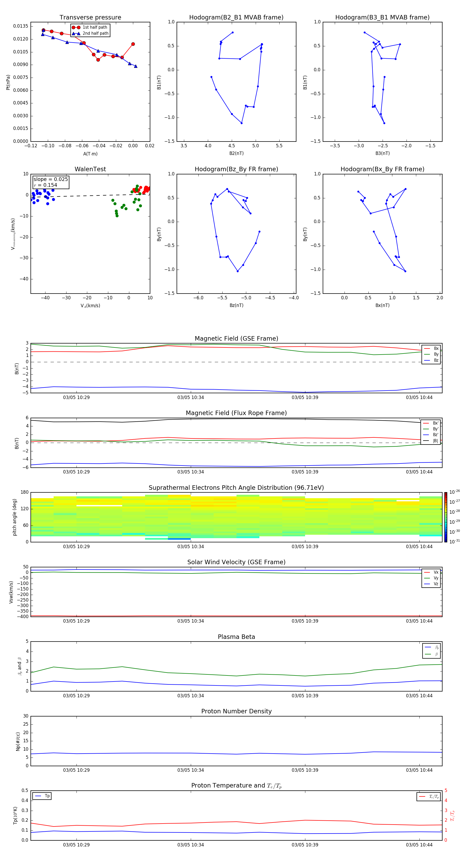
Task: Click the "Bz(nT)" x-axis label
Action: tap(236, 305)
